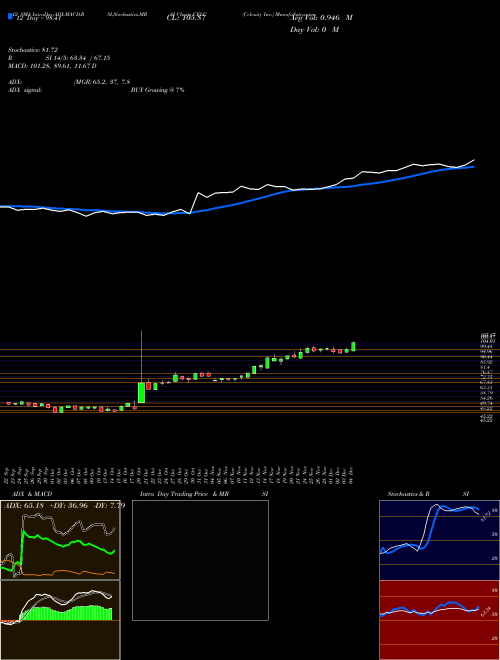Screen dimensions: 500x660
Task: Click the 'Stochastics & R SI' panel title
Action: (428, 494)
